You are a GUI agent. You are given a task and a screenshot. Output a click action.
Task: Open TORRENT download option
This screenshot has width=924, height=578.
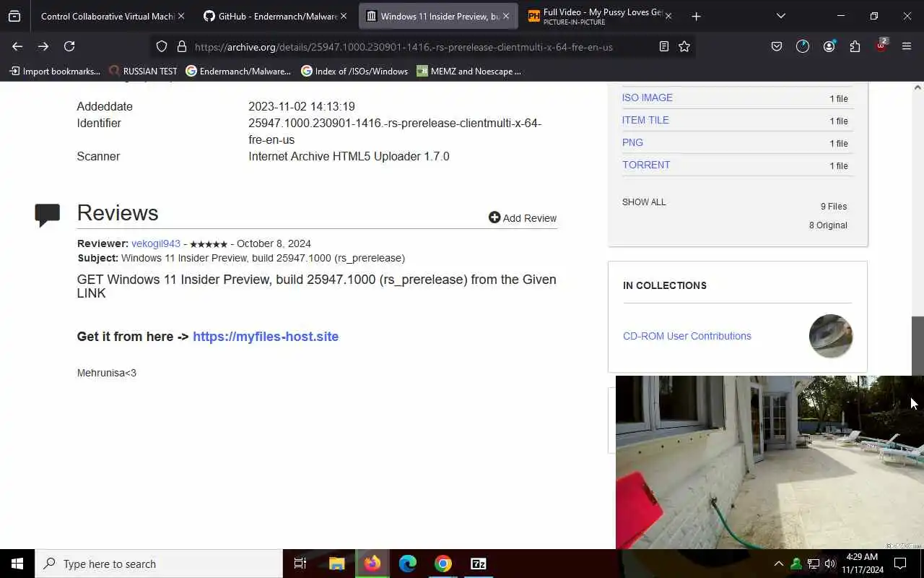[646, 165]
